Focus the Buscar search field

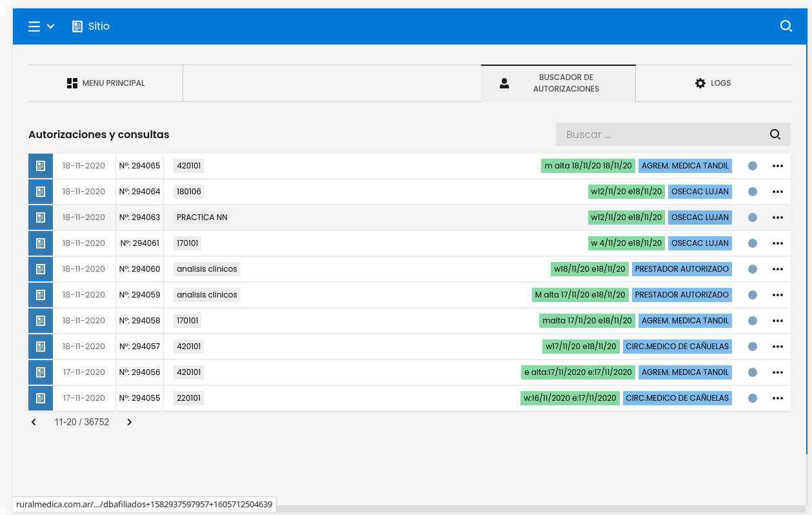click(x=673, y=134)
